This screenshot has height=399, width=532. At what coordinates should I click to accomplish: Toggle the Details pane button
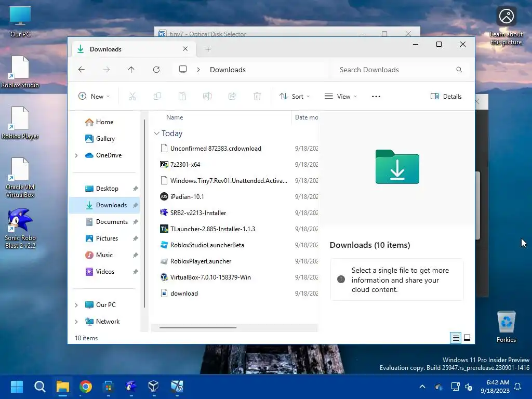coord(446,96)
